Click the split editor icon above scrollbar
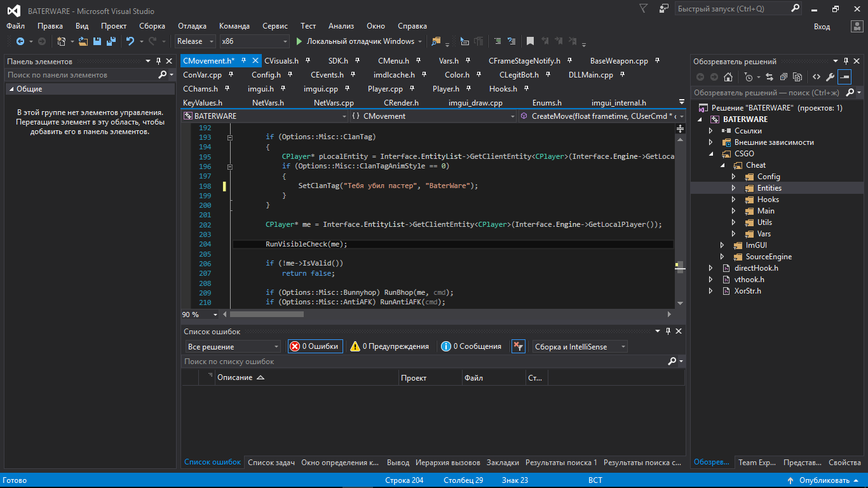868x488 pixels. click(x=680, y=129)
